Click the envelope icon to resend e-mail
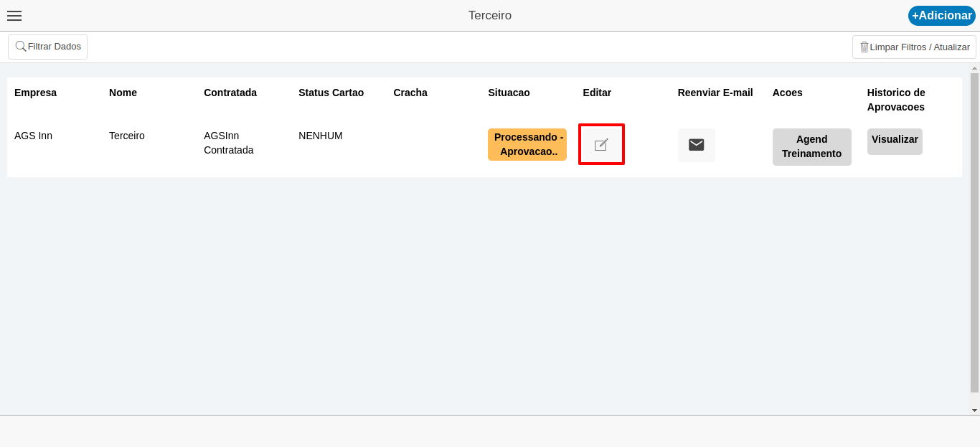 pyautogui.click(x=696, y=145)
